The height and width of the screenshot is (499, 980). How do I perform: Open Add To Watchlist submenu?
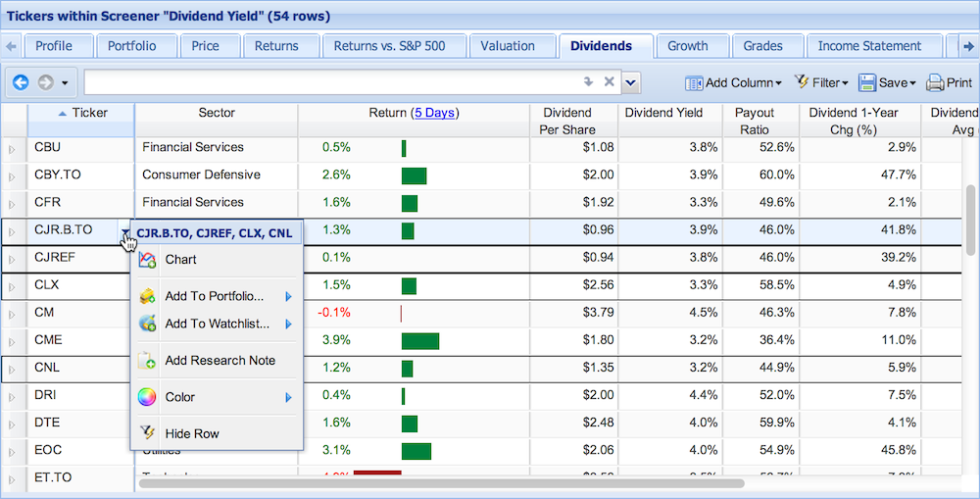click(x=217, y=324)
